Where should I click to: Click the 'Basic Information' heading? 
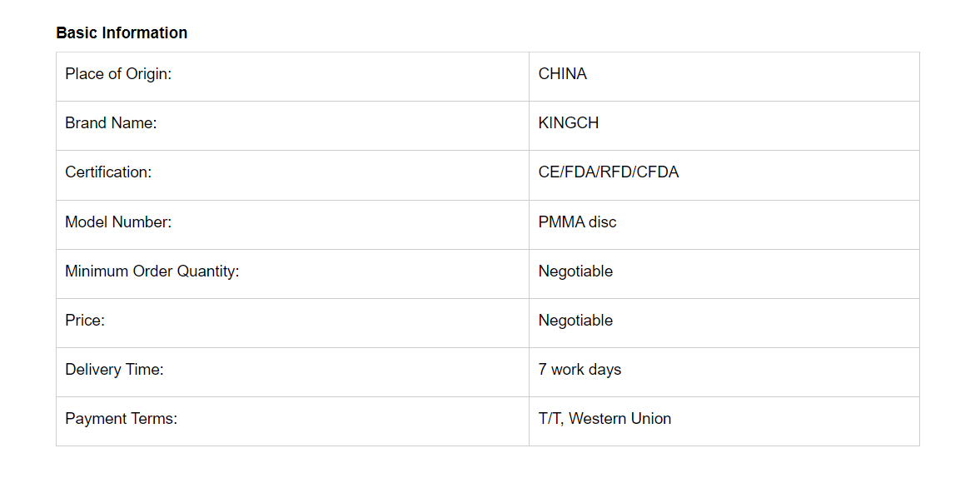122,33
